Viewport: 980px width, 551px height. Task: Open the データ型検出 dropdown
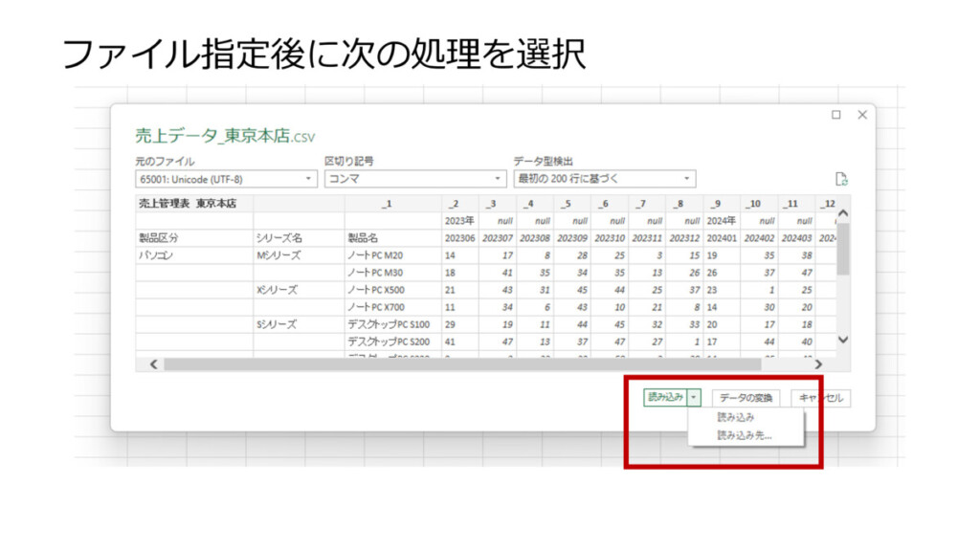[x=605, y=179]
